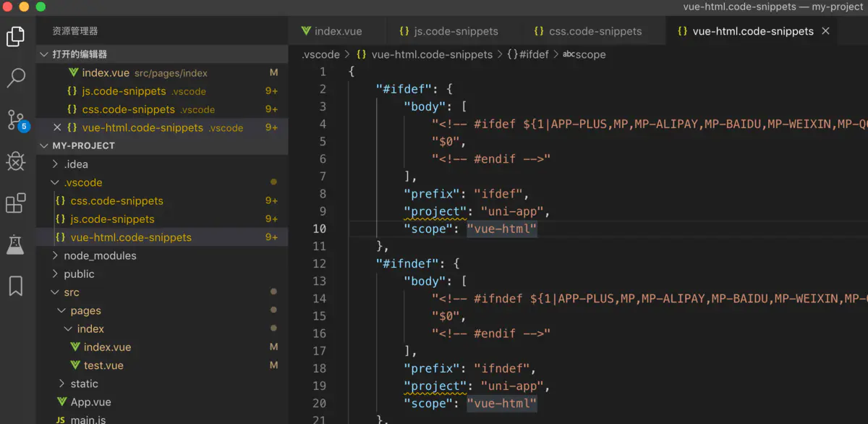The width and height of the screenshot is (868, 424).
Task: Collapse the MY-PROJECT section
Action: coord(45,145)
